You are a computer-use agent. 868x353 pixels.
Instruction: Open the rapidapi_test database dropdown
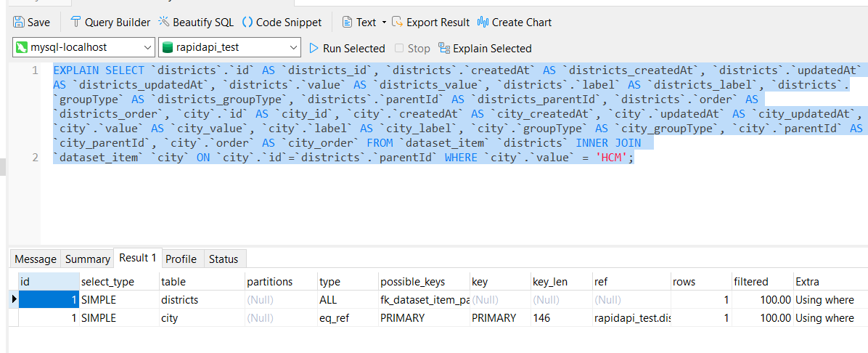point(229,48)
